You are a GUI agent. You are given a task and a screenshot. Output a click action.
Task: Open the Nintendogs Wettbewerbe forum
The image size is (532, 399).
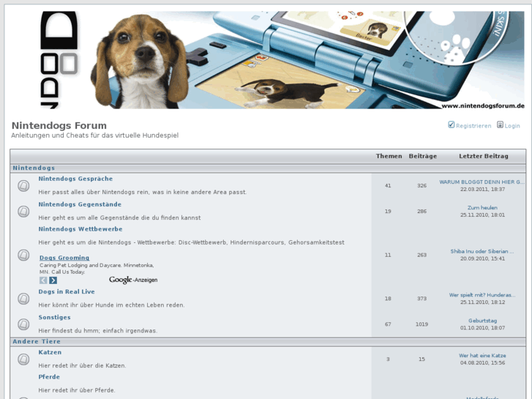80,229
